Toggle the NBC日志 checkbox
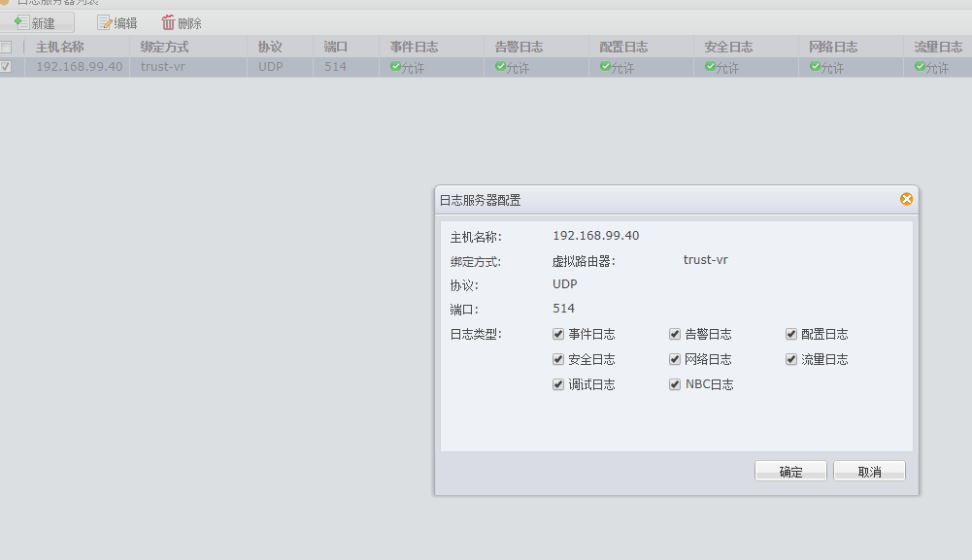This screenshot has height=560, width=972. 675,384
